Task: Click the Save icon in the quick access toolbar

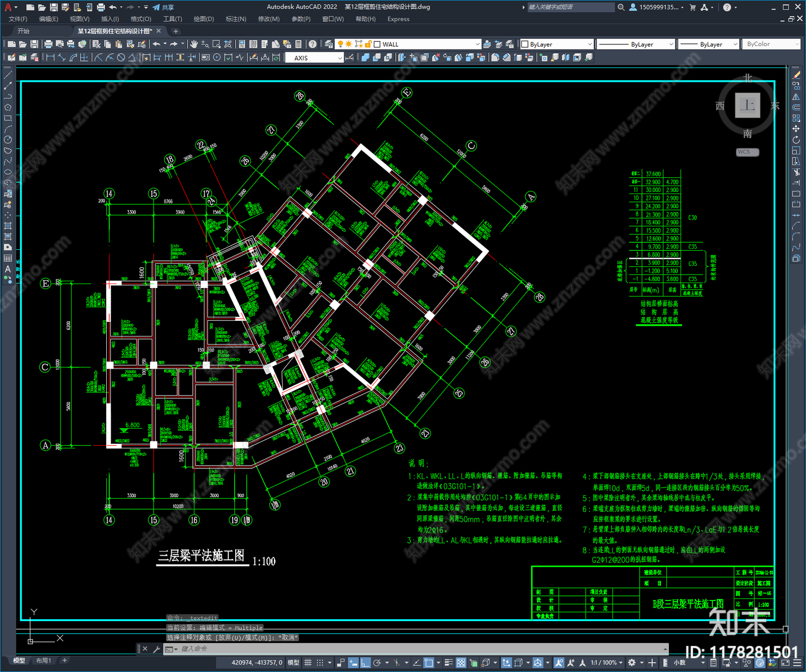Action: pos(53,7)
